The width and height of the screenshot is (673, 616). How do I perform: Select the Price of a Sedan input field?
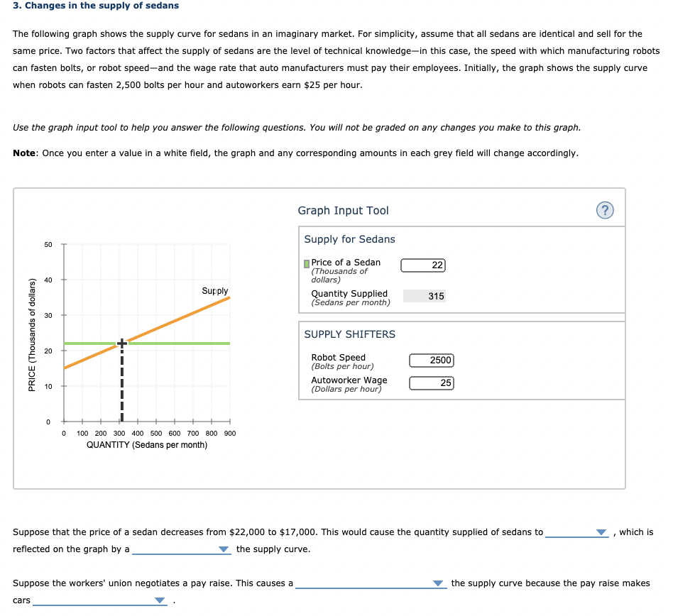click(x=424, y=265)
